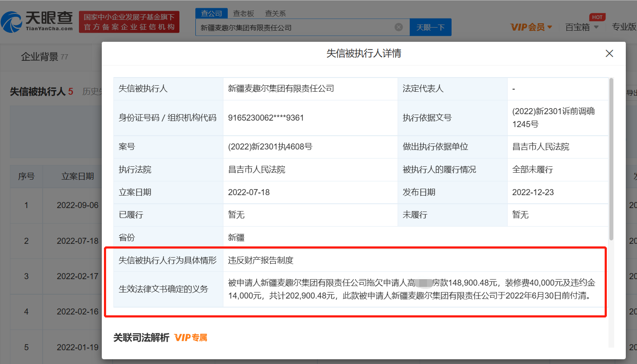Open the VIP会员 dropdown menu
This screenshot has height=364, width=637.
click(x=531, y=27)
